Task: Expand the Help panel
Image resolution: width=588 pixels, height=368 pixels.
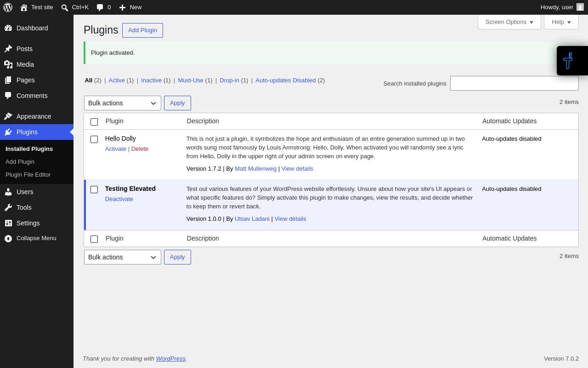Action: (x=561, y=22)
